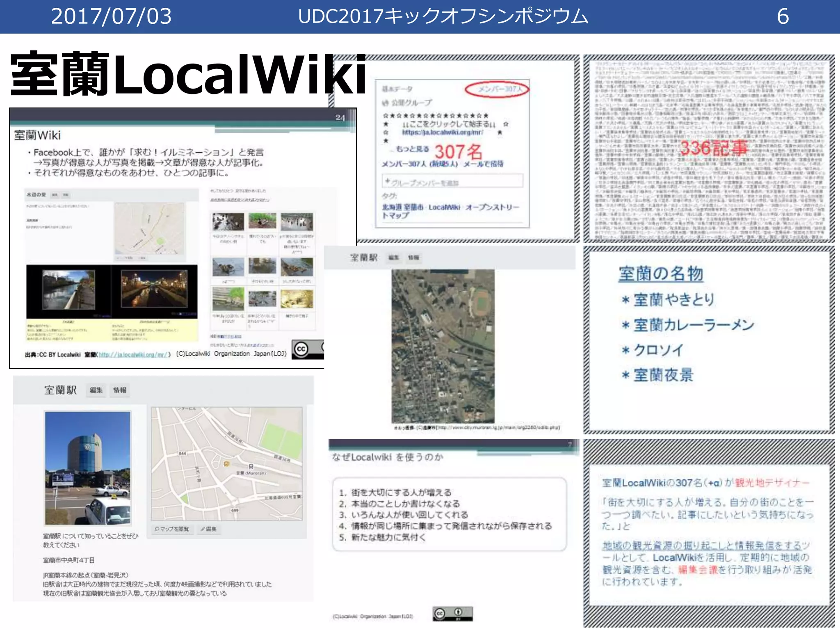This screenshot has height=630, width=840.
Task: Click メンバー307人 (新規5人) text
Action: 420,164
